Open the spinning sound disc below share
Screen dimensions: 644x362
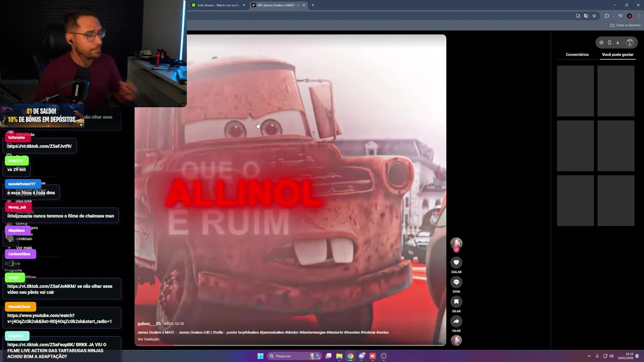[456, 340]
